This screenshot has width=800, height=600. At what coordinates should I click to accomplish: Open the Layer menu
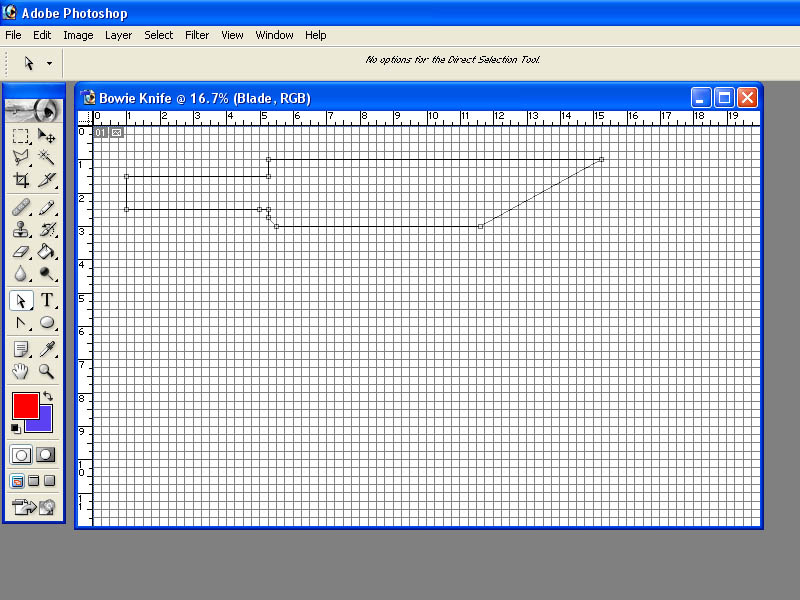(x=118, y=35)
